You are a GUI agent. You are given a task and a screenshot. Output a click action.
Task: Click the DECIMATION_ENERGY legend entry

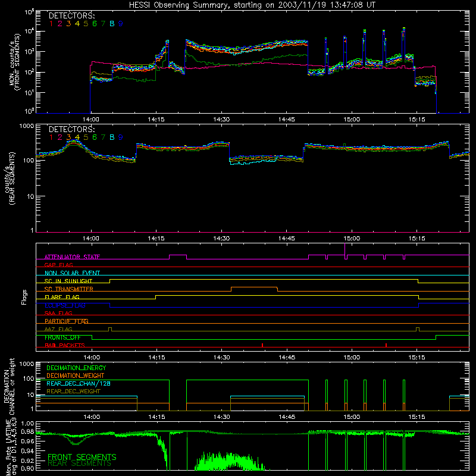pyautogui.click(x=76, y=368)
